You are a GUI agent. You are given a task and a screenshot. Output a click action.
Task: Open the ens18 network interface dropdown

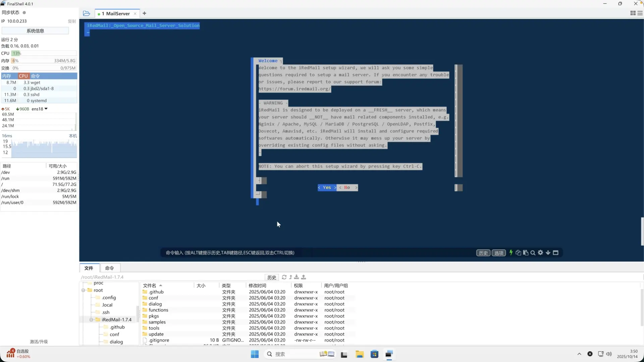[46, 109]
